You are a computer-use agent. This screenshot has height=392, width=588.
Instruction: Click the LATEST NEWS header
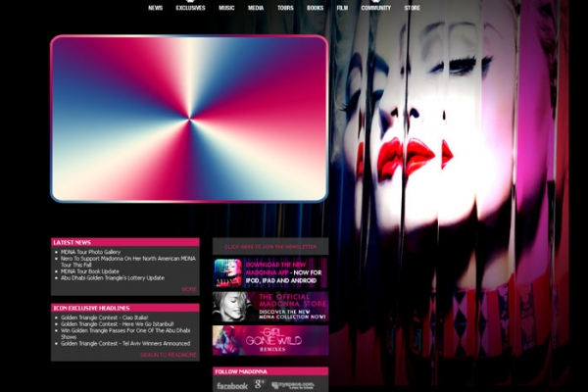tap(125, 242)
